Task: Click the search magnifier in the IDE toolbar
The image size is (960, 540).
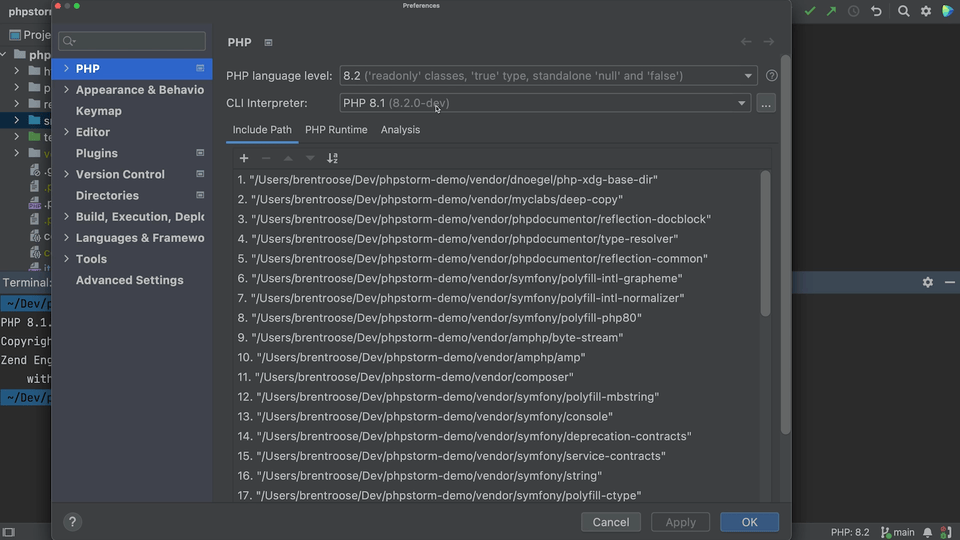Action: (903, 12)
